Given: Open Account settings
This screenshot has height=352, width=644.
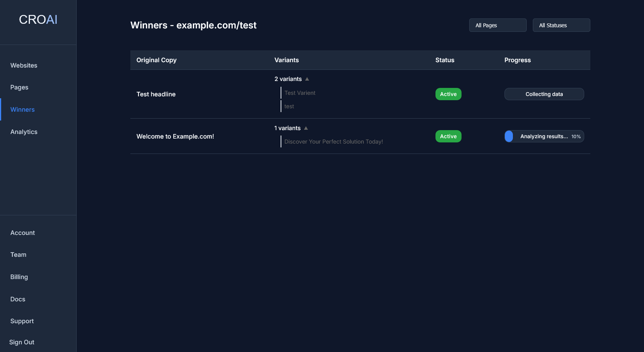Looking at the screenshot, I should tap(23, 233).
